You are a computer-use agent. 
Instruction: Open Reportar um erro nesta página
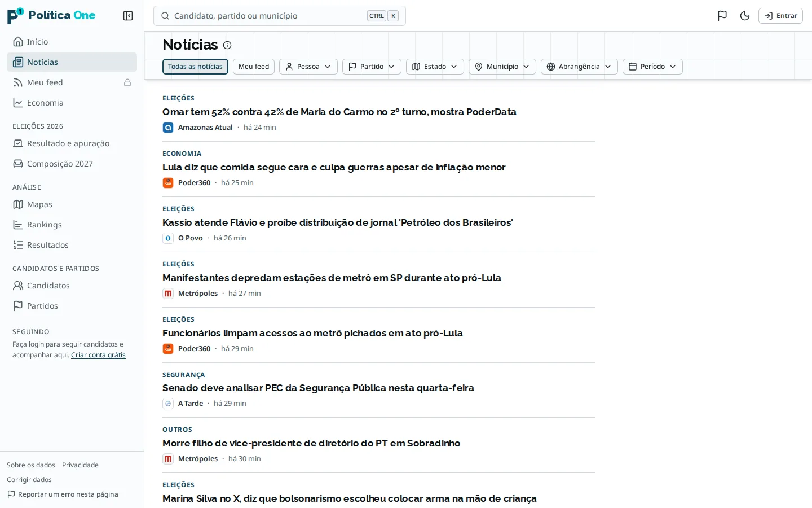pos(63,494)
